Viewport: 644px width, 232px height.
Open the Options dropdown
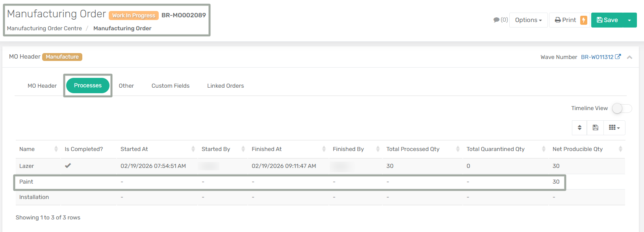click(x=528, y=20)
